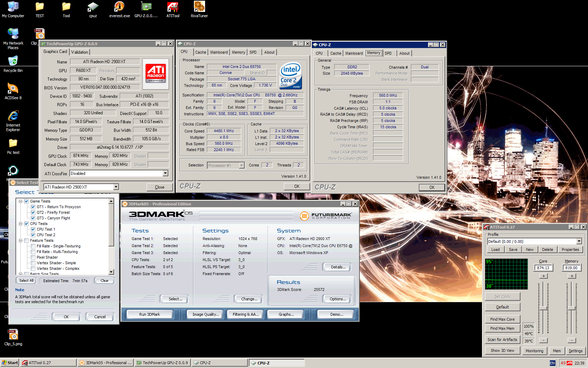Screen dimensions: 588x368
Task: Launch everest.exe from the desktop
Action: pyautogui.click(x=119, y=9)
